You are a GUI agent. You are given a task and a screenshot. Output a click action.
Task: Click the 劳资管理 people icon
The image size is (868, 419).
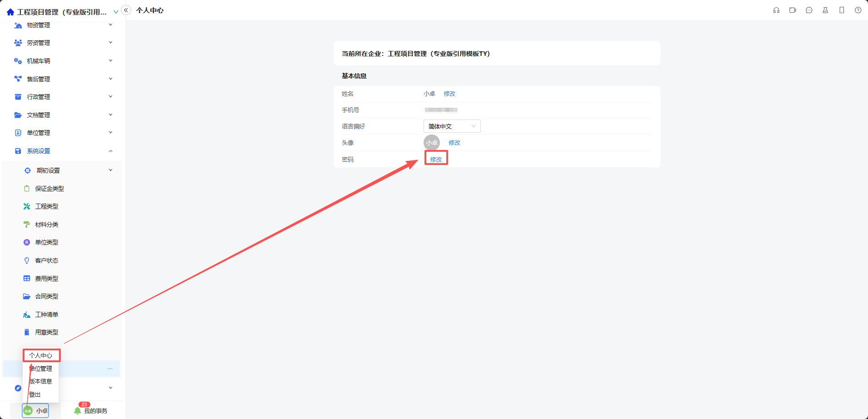tap(18, 43)
